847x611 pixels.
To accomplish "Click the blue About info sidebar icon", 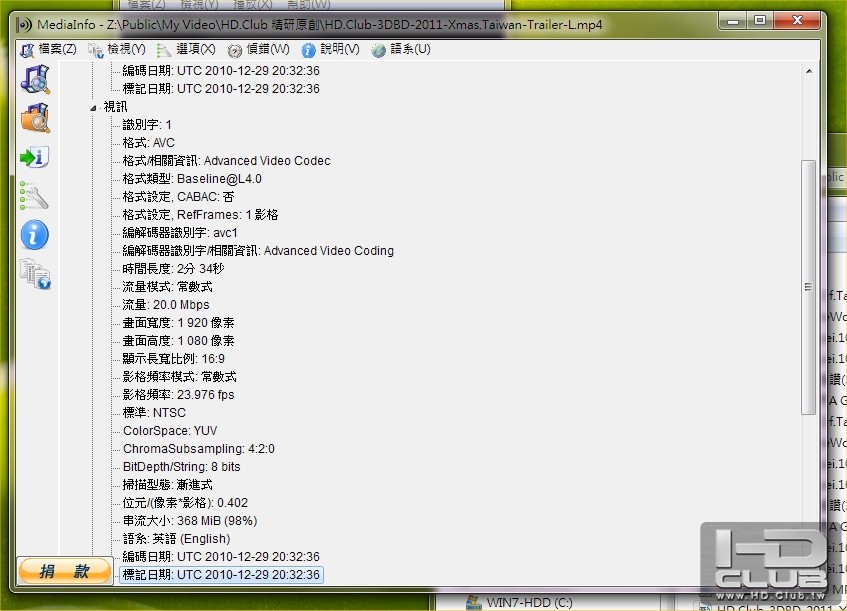I will 35,235.
